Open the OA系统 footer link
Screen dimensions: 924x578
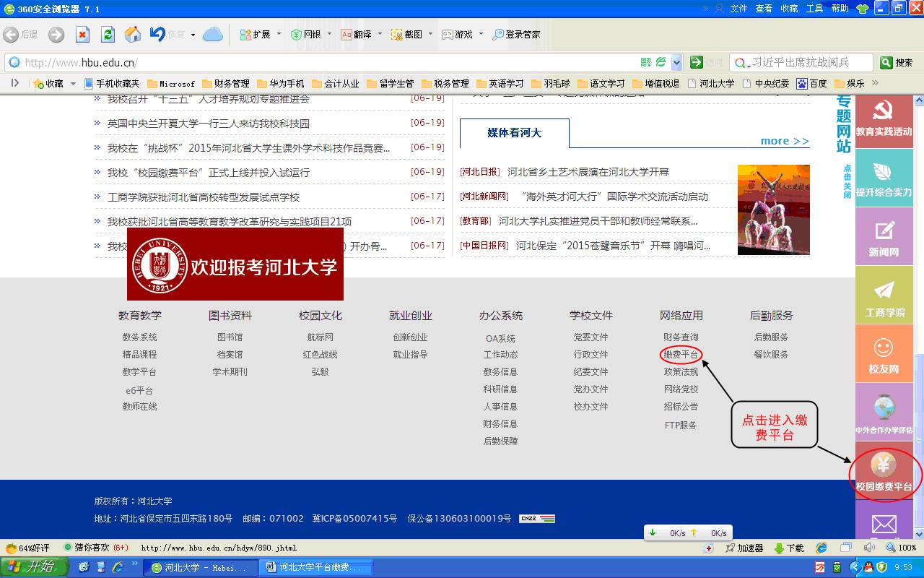point(500,339)
